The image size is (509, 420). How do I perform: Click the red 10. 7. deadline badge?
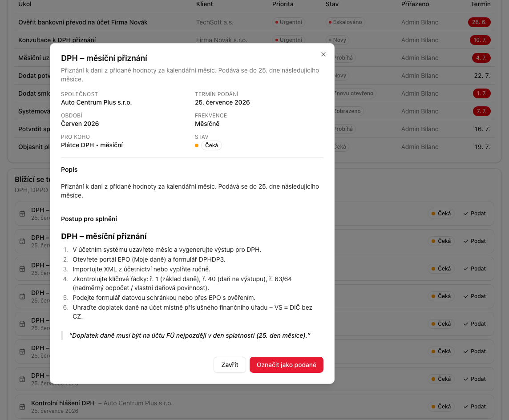pos(480,40)
